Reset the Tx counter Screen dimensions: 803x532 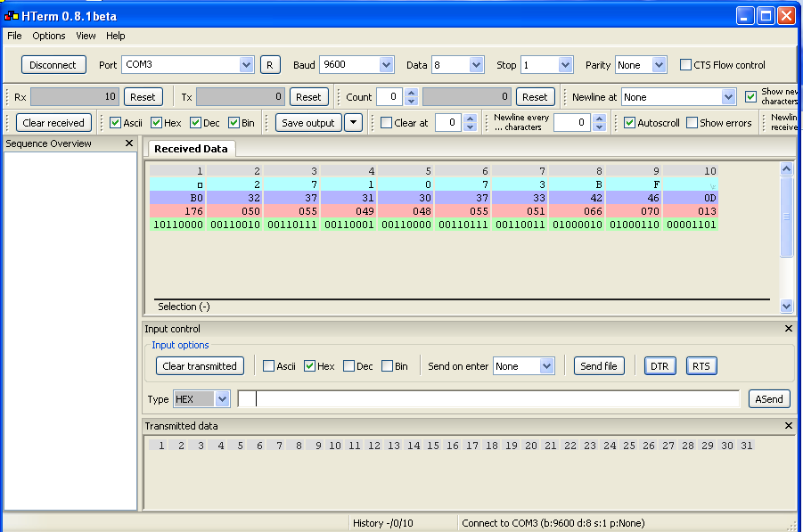308,97
